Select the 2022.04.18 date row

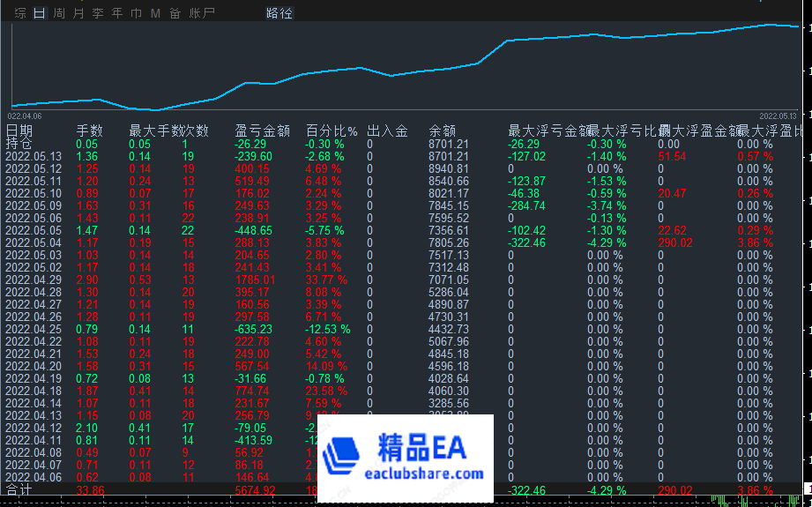(x=34, y=391)
